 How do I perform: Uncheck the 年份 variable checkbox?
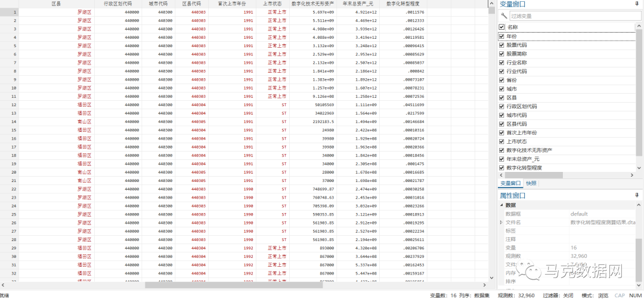[501, 36]
